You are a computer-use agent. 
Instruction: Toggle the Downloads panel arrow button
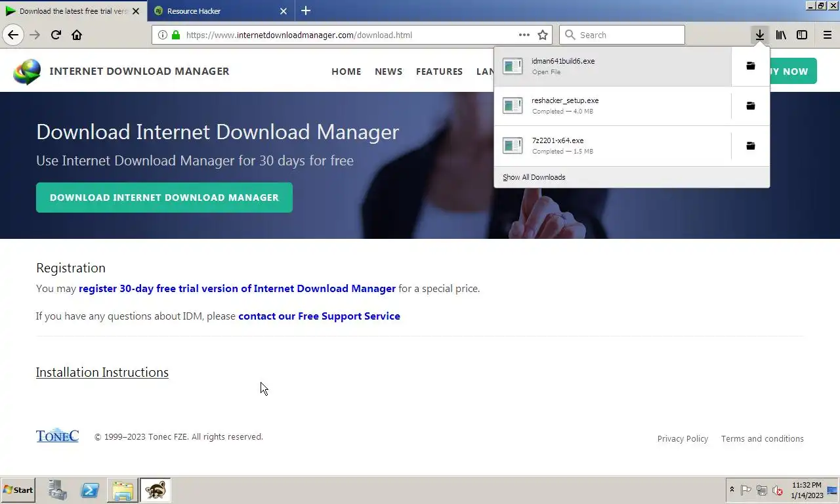[x=760, y=35]
